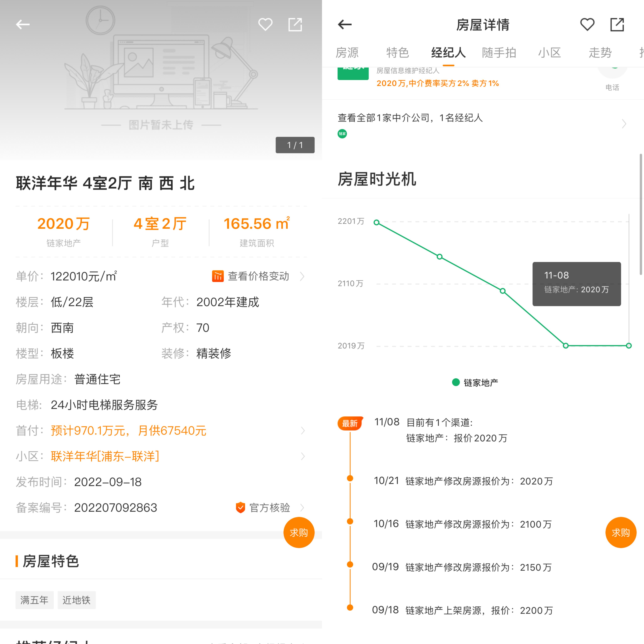Tap back arrow on left listing screen
Screen dimensions: 644x644
tap(23, 24)
